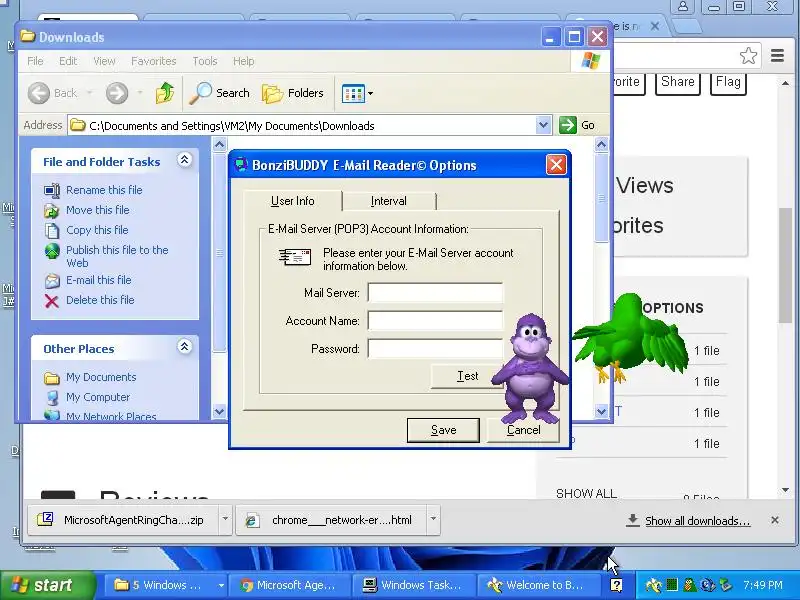This screenshot has height=600, width=800.
Task: Click the green parrot agent character
Action: click(631, 337)
